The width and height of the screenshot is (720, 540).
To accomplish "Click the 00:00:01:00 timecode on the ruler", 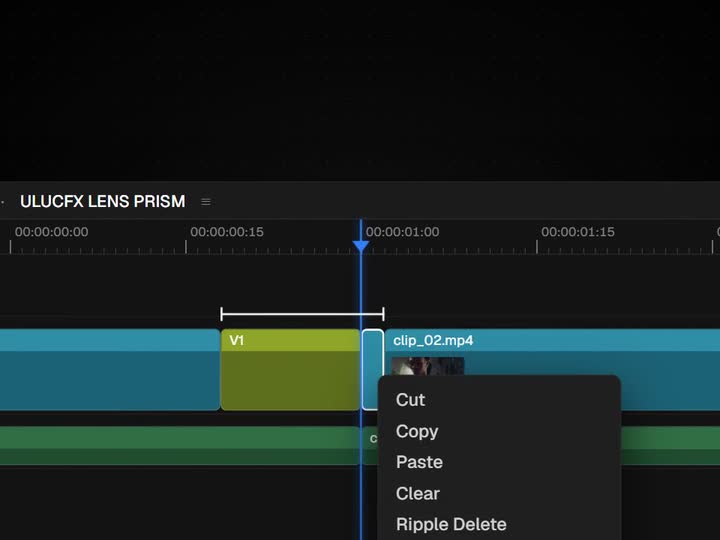I will [402, 232].
